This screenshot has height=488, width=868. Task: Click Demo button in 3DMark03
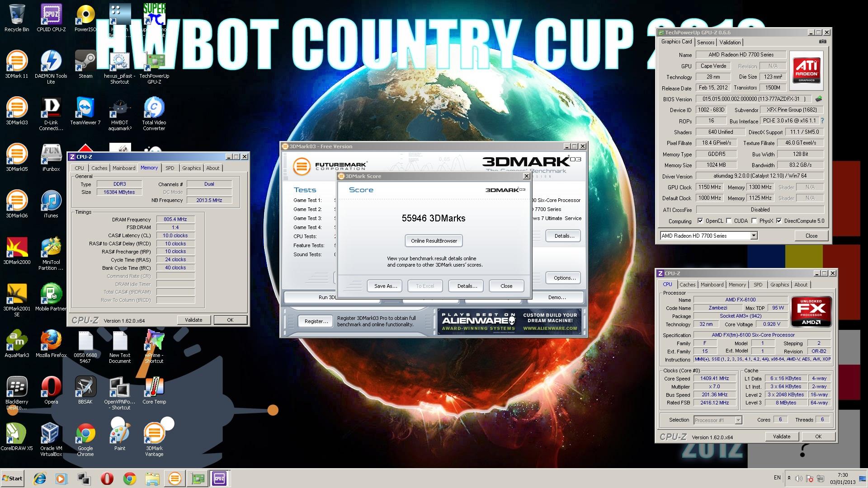tap(557, 297)
